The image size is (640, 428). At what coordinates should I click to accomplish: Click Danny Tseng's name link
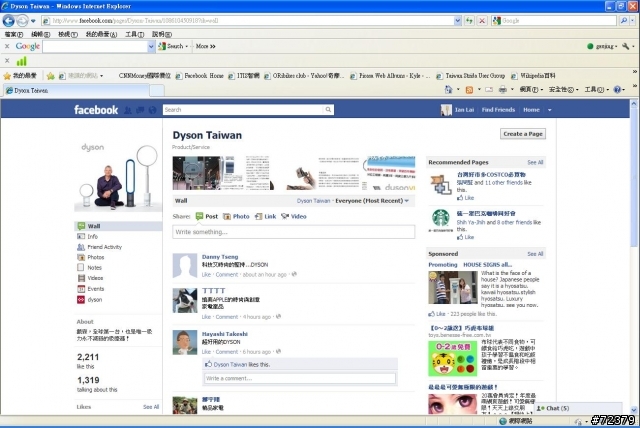click(x=220, y=257)
